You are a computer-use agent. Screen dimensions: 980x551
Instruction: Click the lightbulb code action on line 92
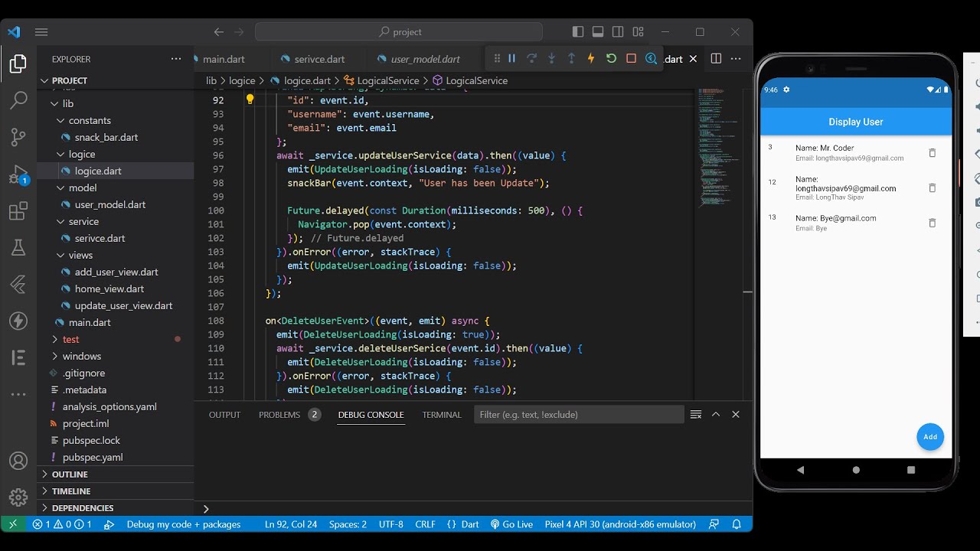coord(250,99)
